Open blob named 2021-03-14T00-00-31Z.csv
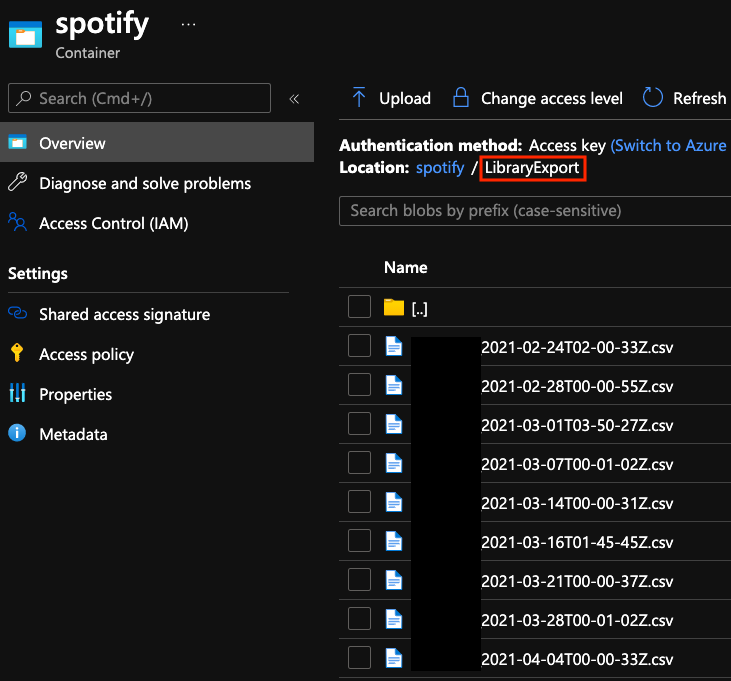Image resolution: width=731 pixels, height=681 pixels. [x=577, y=504]
